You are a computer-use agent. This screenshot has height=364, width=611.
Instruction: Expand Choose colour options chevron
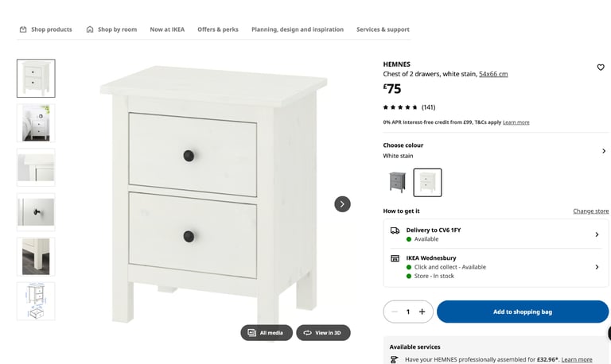point(604,151)
